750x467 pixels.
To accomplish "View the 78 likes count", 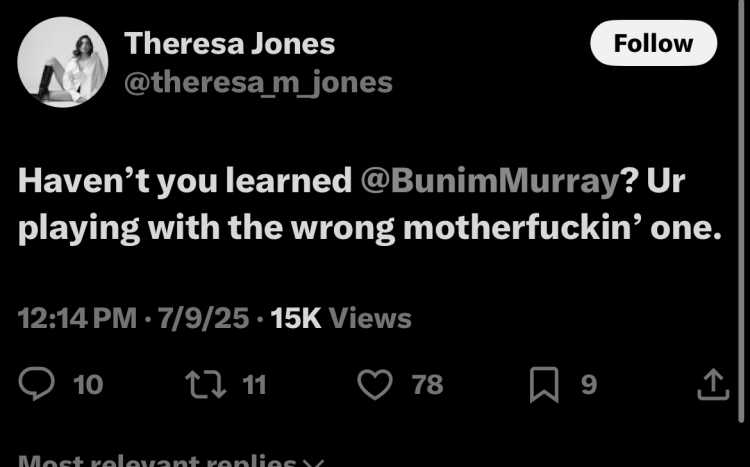I will [428, 384].
